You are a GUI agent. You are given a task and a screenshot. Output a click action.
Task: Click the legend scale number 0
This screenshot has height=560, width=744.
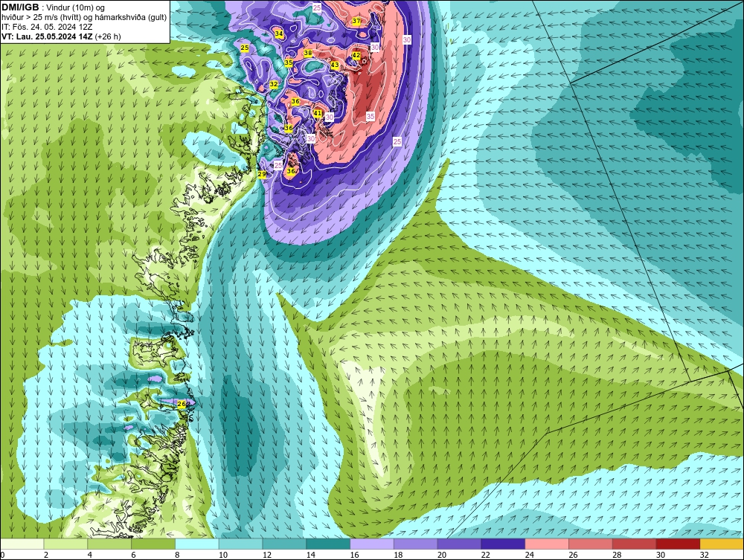point(2,555)
